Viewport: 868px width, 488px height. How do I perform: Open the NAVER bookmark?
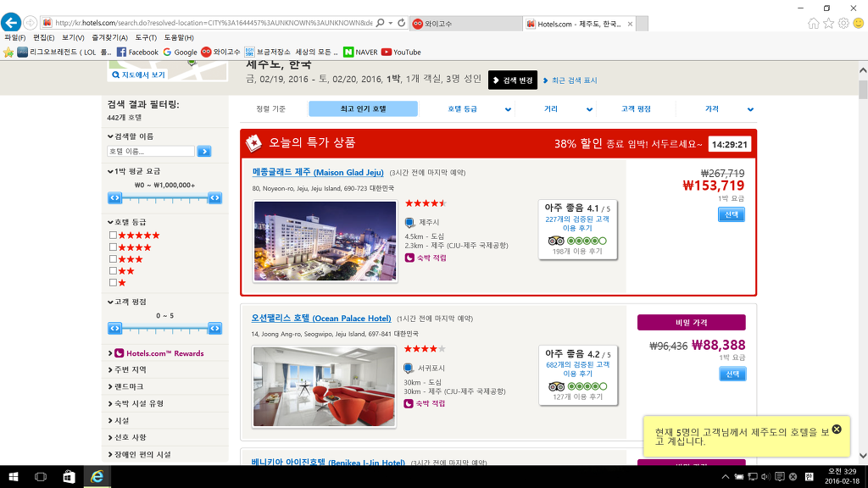(360, 52)
